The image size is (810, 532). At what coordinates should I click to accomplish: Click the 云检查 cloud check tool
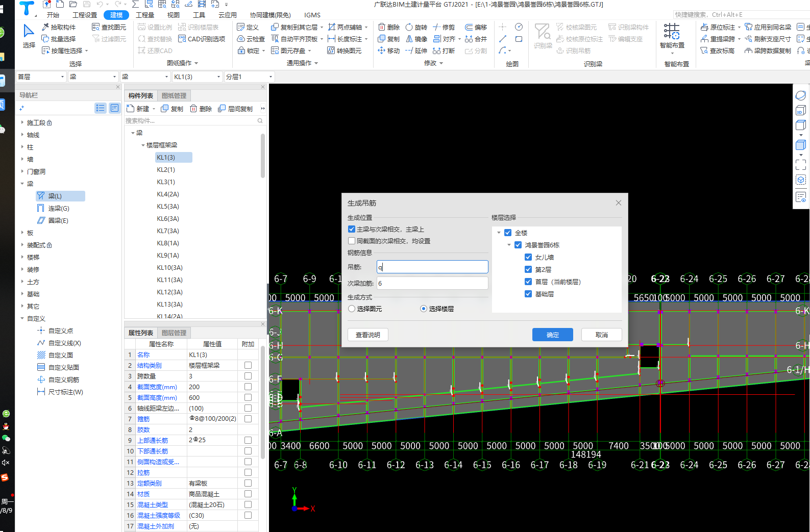[251, 39]
